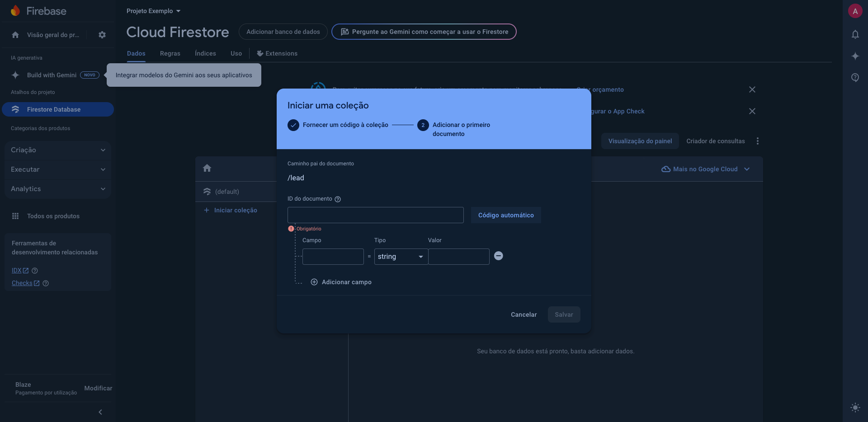Click the Blaze plan label
The image size is (868, 422).
click(23, 384)
